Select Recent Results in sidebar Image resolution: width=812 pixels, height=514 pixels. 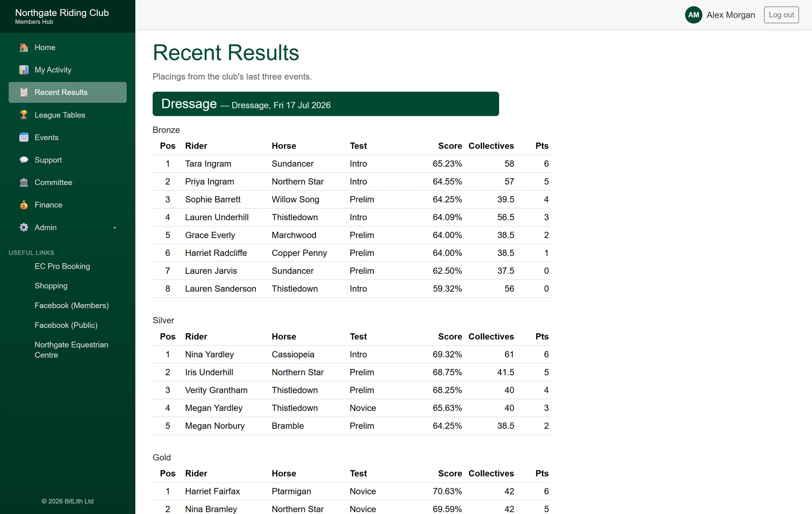click(x=68, y=92)
